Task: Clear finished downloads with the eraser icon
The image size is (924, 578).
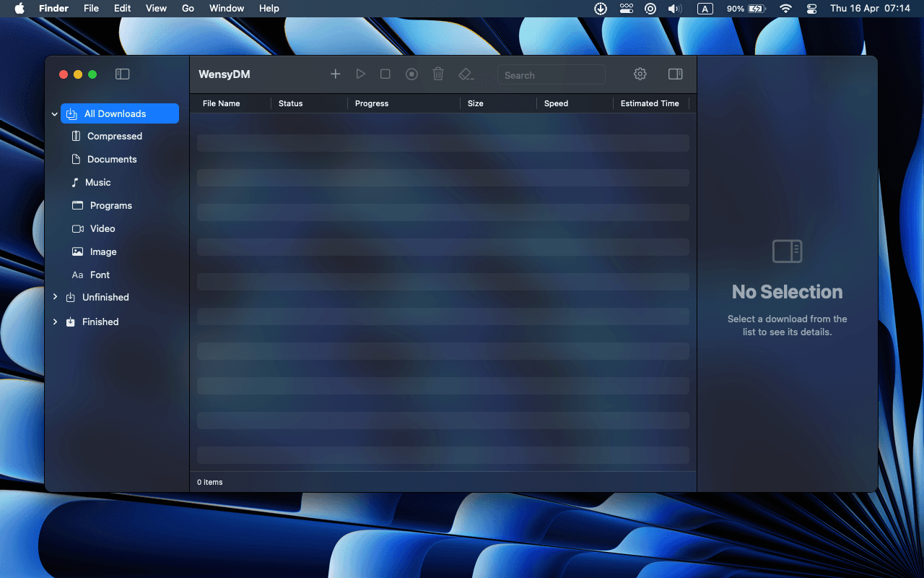Action: coord(465,74)
